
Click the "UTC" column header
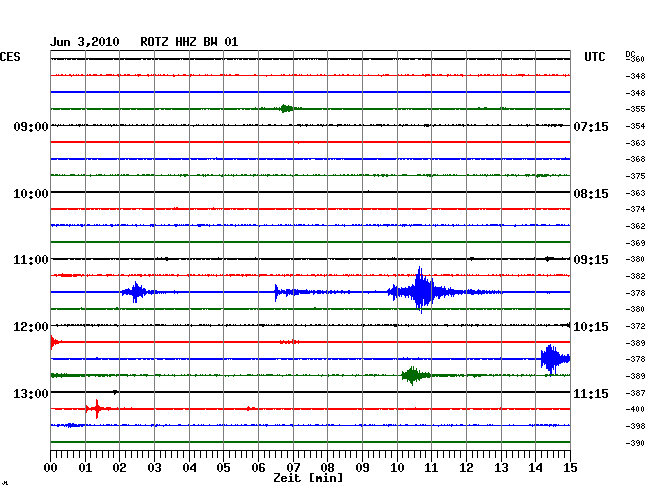tap(594, 57)
